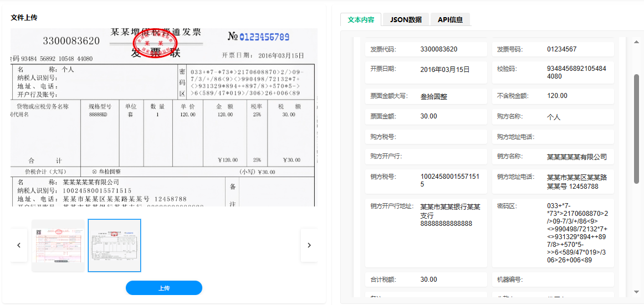The width and height of the screenshot is (644, 305).
Task: Click 发票号码 value 01234567
Action: 562,49
